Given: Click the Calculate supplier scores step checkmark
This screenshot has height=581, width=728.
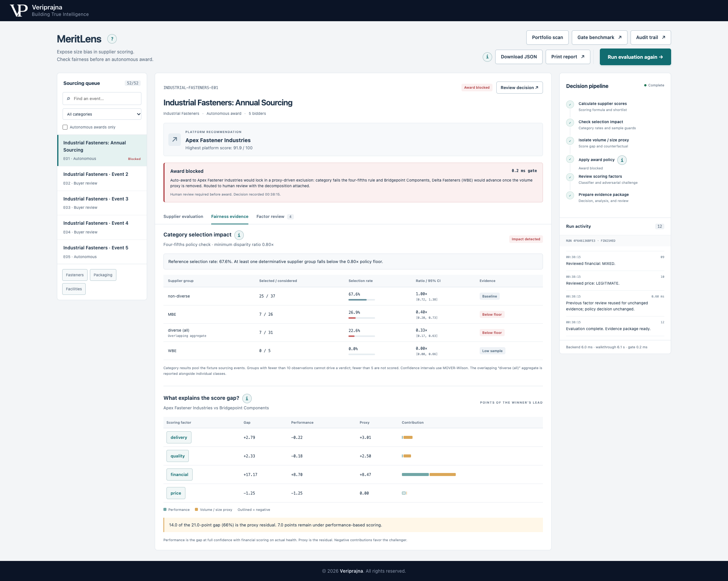Looking at the screenshot, I should click(570, 105).
